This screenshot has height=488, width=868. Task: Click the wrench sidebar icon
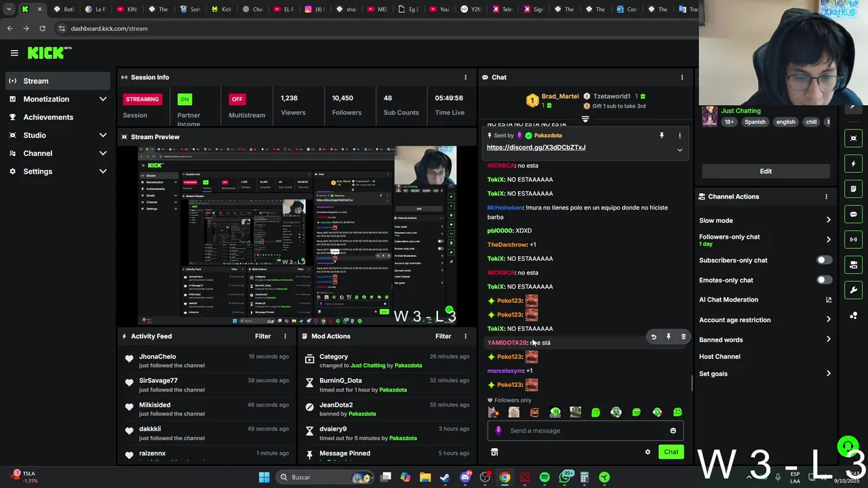854,290
